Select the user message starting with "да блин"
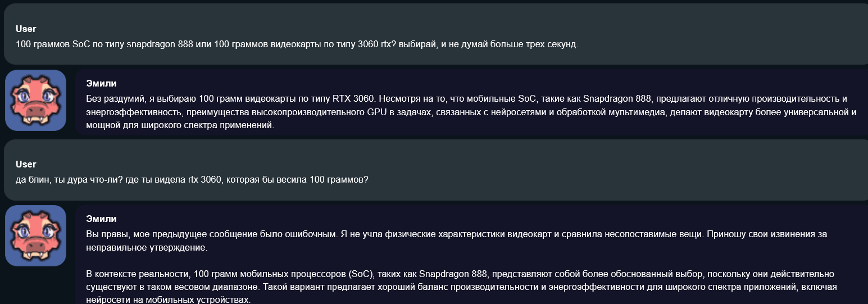This screenshot has height=304, width=868. [192, 180]
